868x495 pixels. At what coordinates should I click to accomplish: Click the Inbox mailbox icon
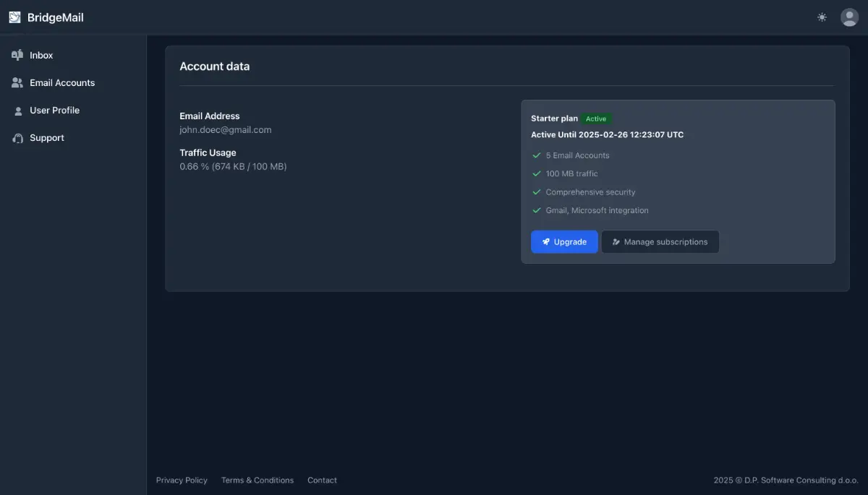tap(17, 56)
